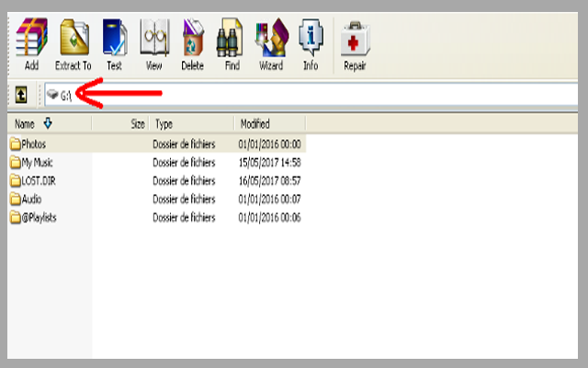Sort by Type column header

click(x=164, y=124)
